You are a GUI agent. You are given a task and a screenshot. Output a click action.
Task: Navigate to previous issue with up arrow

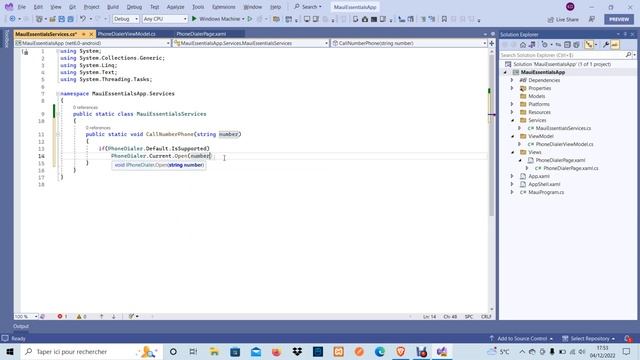(x=102, y=316)
